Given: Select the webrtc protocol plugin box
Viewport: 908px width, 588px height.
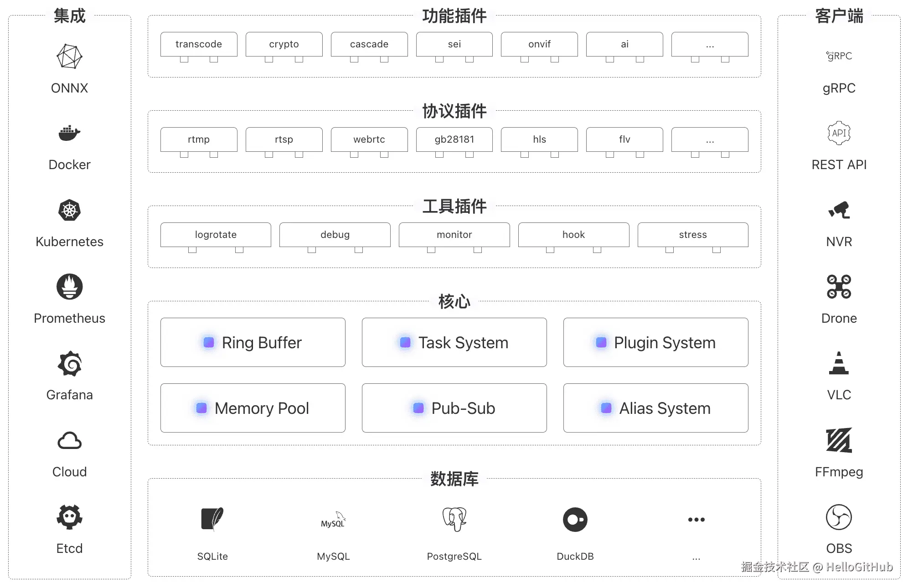Looking at the screenshot, I should pos(369,139).
